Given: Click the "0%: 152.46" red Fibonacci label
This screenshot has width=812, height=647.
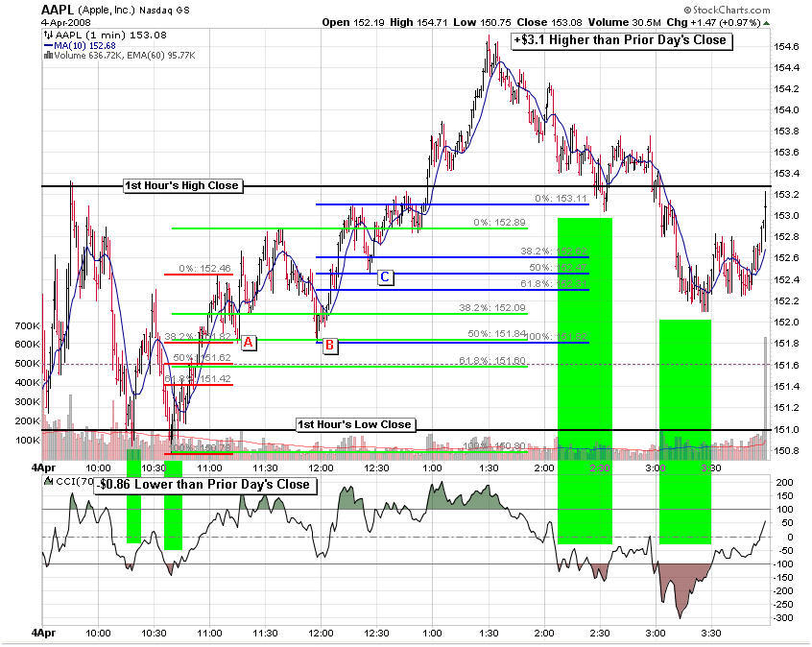Looking at the screenshot, I should (204, 269).
